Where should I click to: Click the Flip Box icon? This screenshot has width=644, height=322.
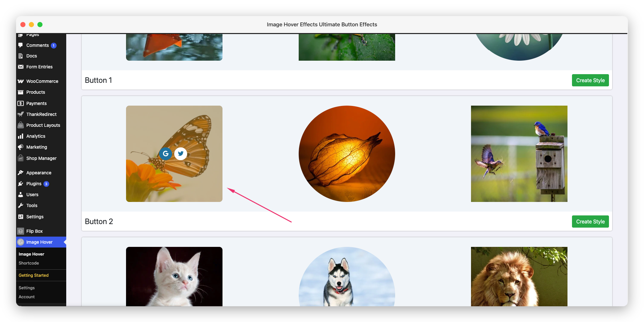[21, 231]
